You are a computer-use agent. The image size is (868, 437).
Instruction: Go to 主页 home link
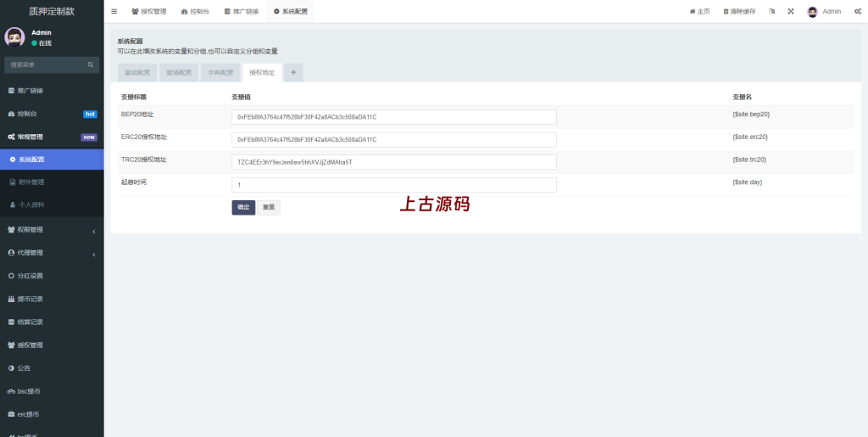tap(699, 11)
